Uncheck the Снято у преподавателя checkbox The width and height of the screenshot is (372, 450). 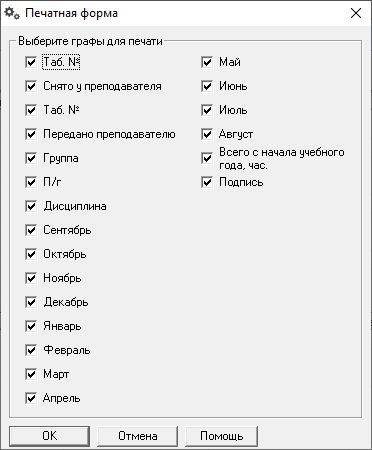[31, 86]
